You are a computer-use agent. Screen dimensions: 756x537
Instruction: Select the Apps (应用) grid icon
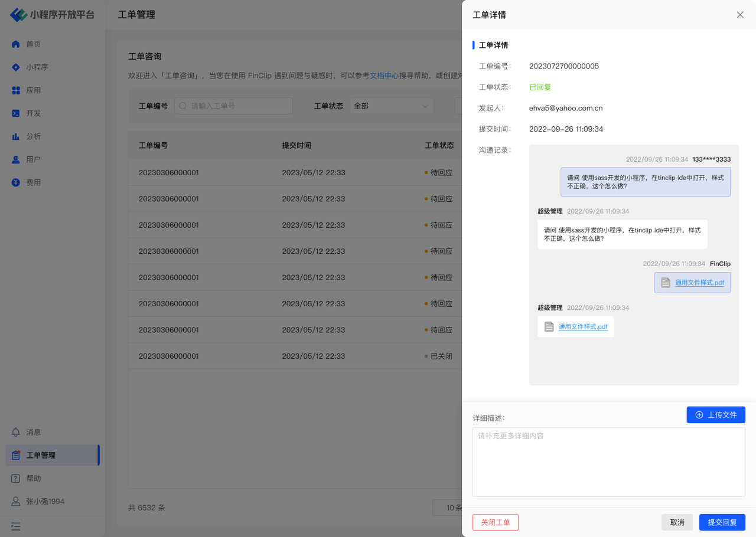tap(16, 90)
